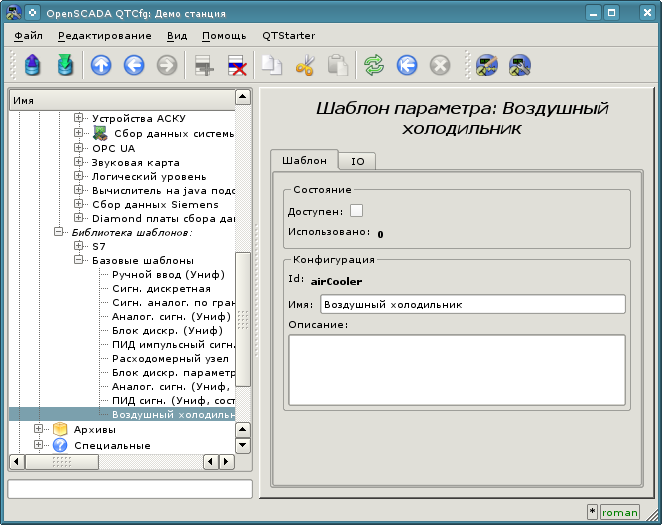This screenshot has height=525, width=662.
Task: Expand the S7 template library node
Action: [79, 245]
